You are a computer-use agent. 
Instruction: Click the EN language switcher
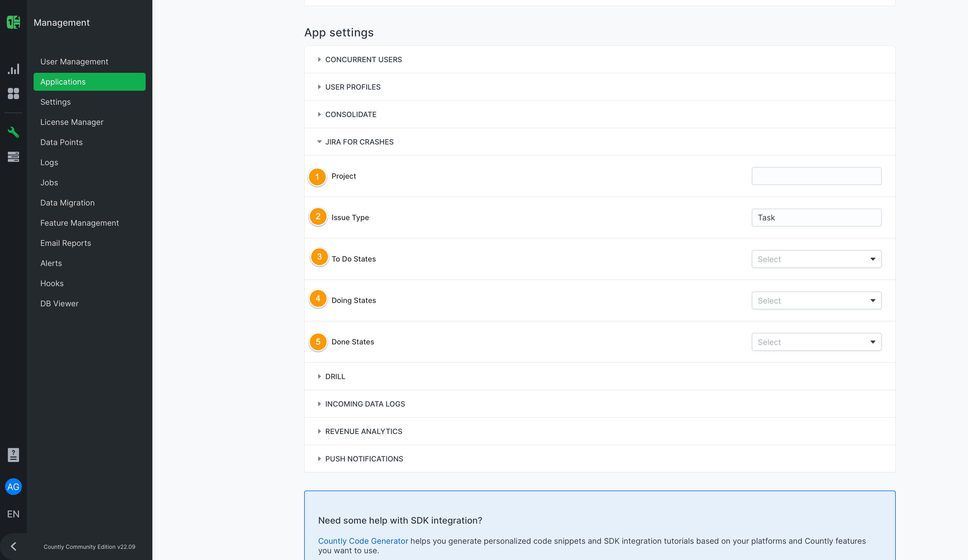(13, 514)
